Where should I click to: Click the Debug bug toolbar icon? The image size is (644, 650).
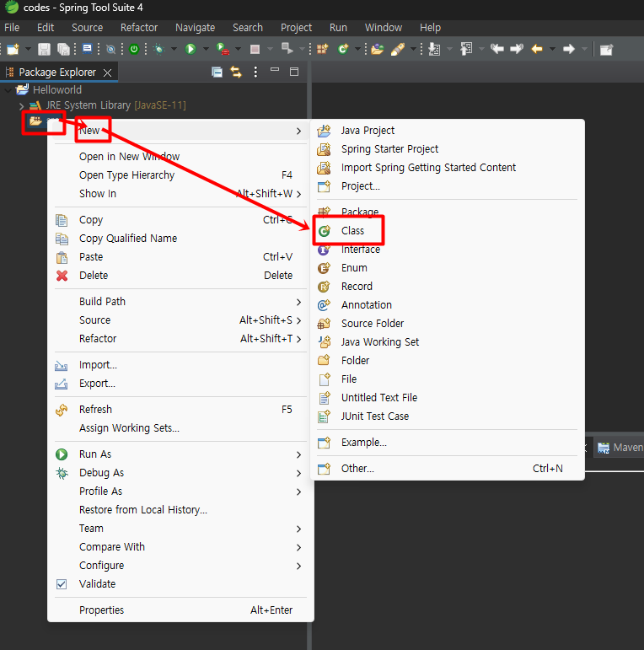tap(158, 50)
